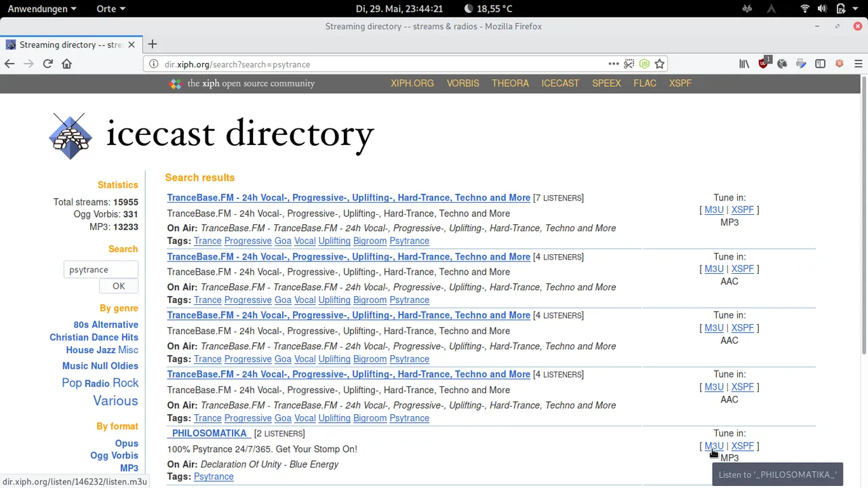This screenshot has width=868, height=488.
Task: Filter streams by Opus format
Action: (126, 443)
